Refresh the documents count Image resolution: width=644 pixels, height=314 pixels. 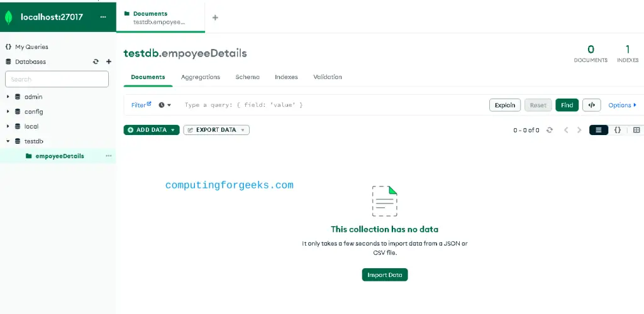click(550, 130)
